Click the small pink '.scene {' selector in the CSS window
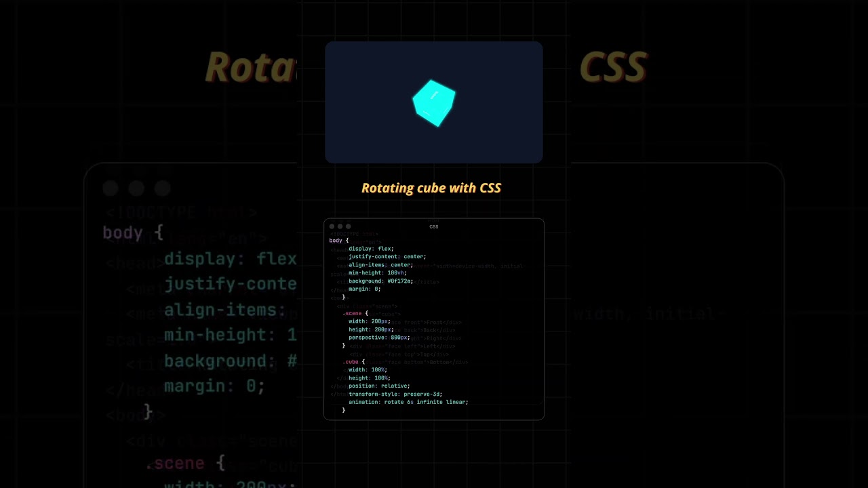 (x=355, y=314)
